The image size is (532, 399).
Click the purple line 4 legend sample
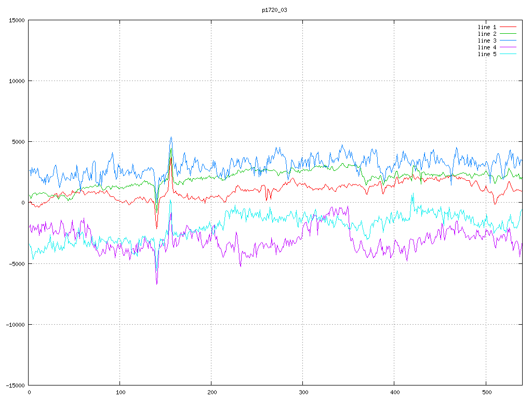click(508, 47)
